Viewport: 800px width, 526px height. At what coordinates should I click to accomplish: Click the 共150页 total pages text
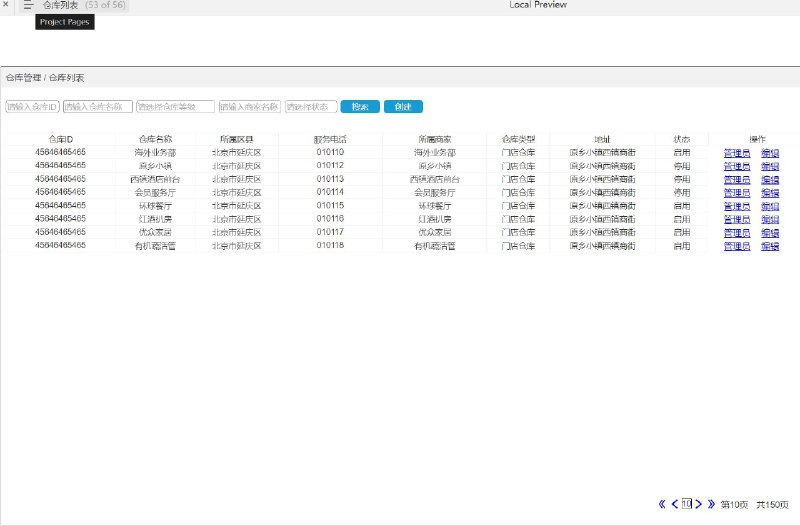point(772,505)
